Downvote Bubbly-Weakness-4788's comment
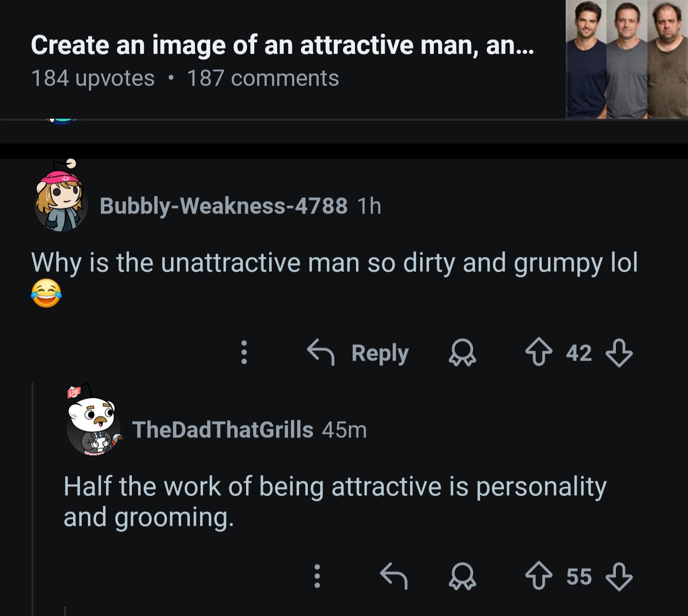 coord(619,353)
